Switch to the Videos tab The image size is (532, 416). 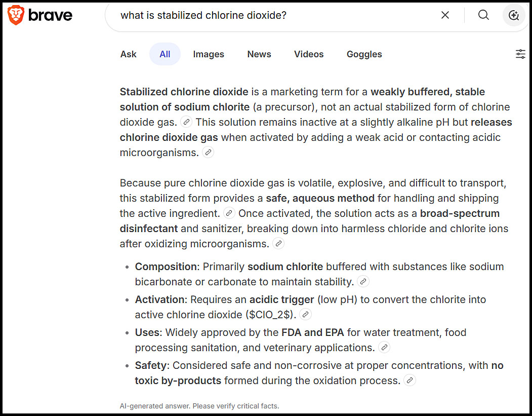tap(309, 54)
